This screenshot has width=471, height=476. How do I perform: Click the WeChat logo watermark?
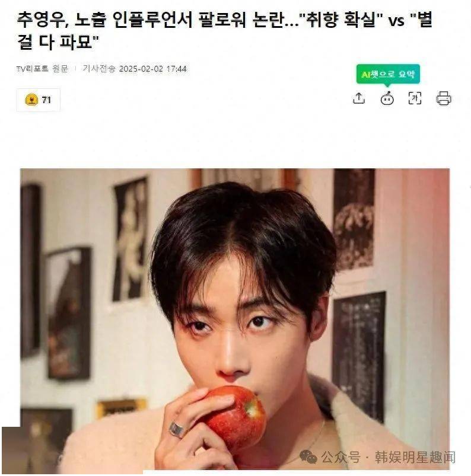point(308,457)
